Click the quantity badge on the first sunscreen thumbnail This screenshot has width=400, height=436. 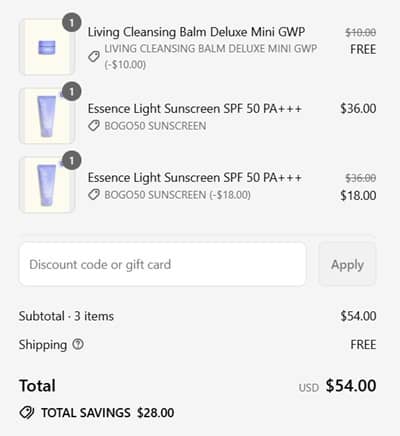point(72,91)
